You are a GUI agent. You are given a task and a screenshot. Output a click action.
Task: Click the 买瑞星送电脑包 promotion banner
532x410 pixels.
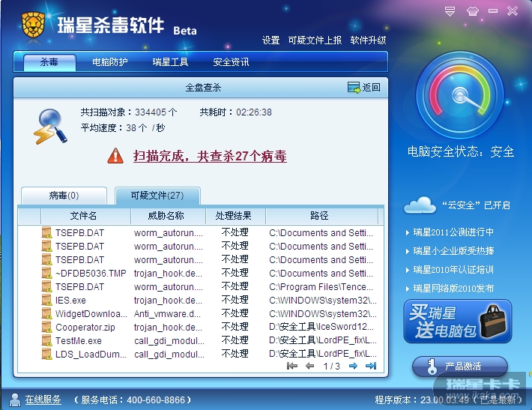pos(457,321)
